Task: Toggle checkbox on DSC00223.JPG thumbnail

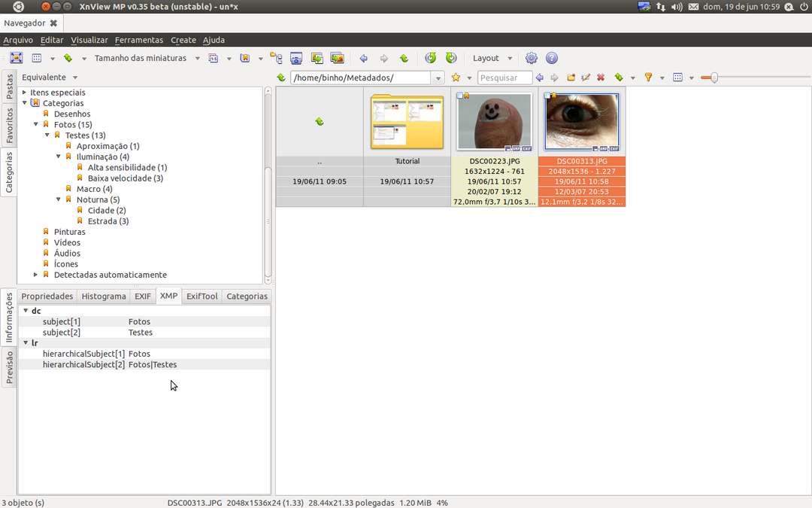Action: tap(459, 96)
